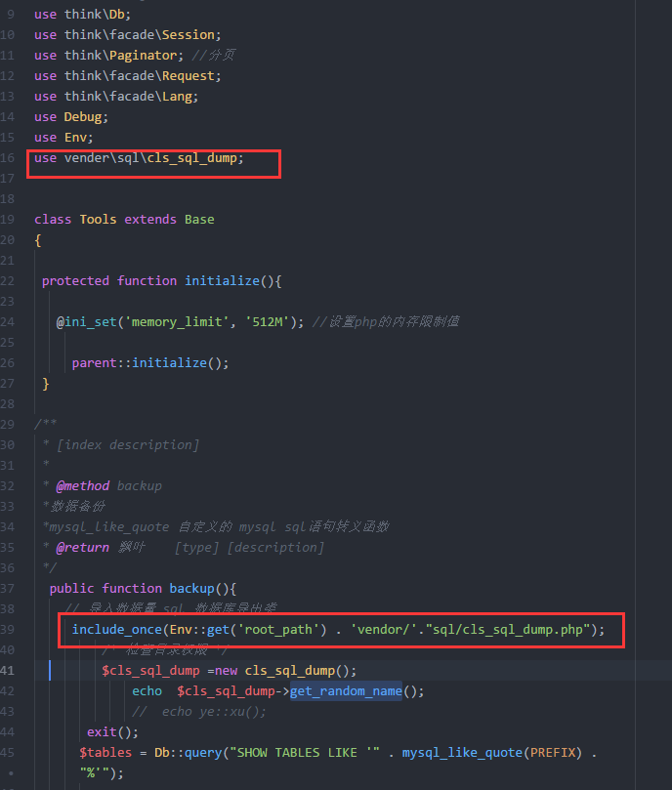Viewport: 672px width, 790px height.
Task: Click the backup function name declaration
Action: (192, 588)
